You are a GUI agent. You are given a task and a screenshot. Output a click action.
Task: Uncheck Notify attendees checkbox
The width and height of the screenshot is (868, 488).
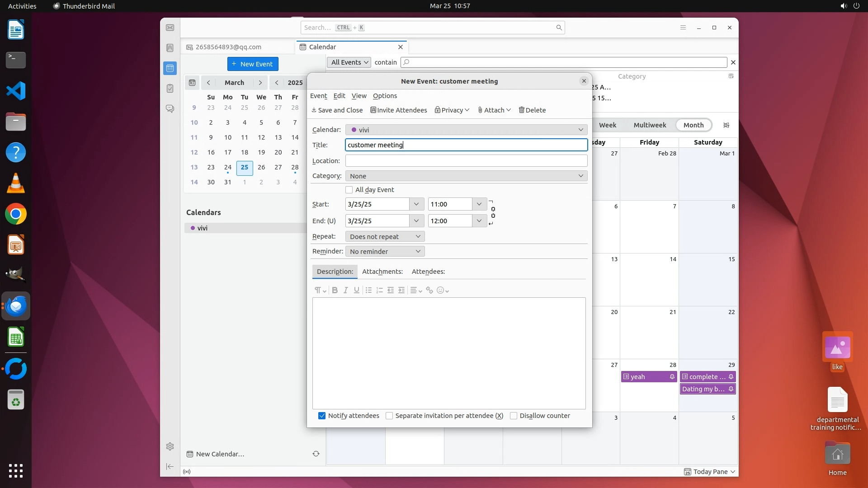pos(322,416)
